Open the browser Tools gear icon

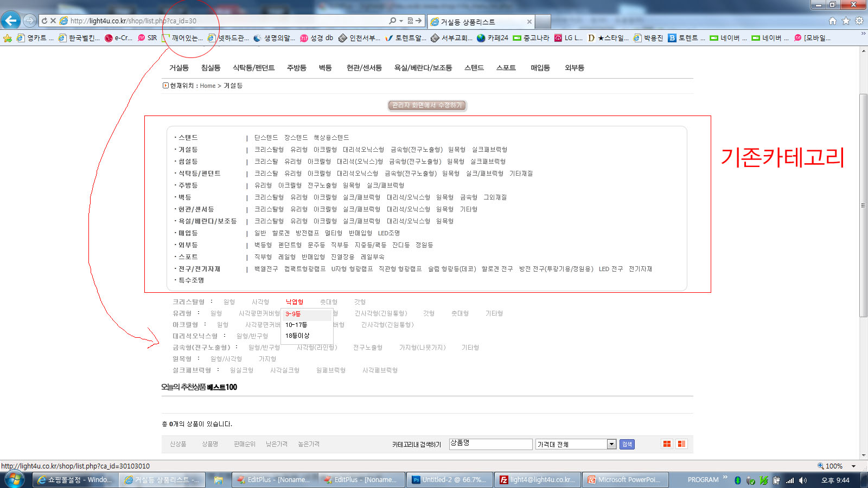[x=859, y=21]
